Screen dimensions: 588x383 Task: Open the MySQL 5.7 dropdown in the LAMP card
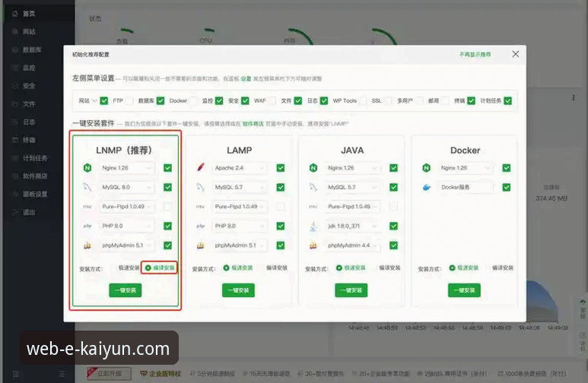coord(240,187)
